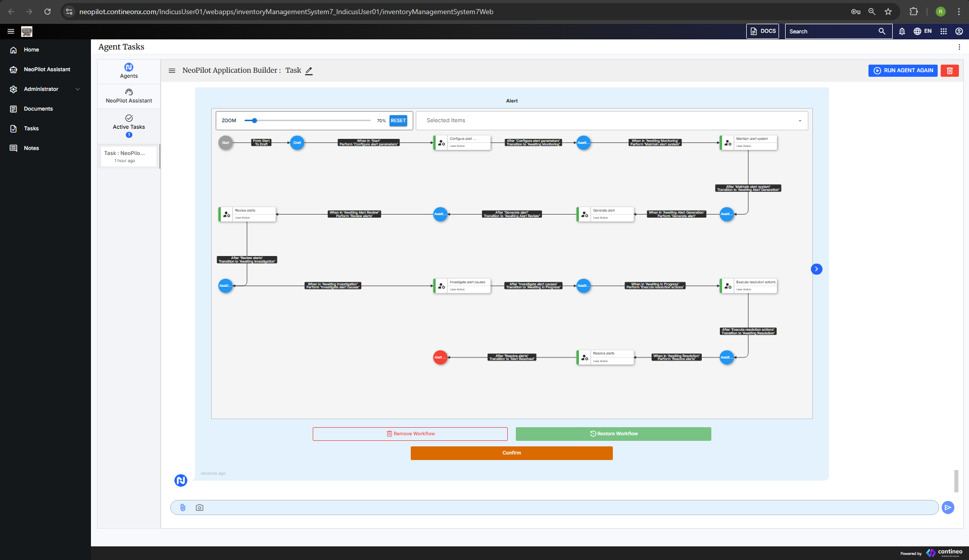This screenshot has height=560, width=969.
Task: Select the Agents tab
Action: (129, 71)
